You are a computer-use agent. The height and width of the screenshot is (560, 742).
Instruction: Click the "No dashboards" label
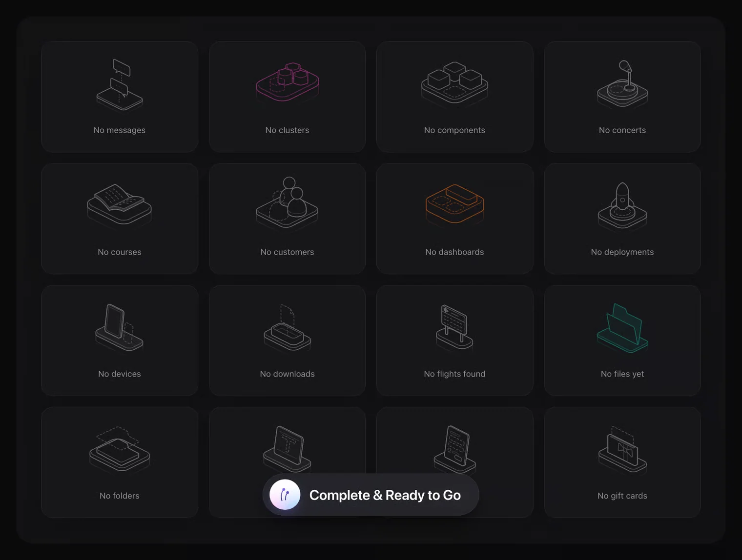454,252
